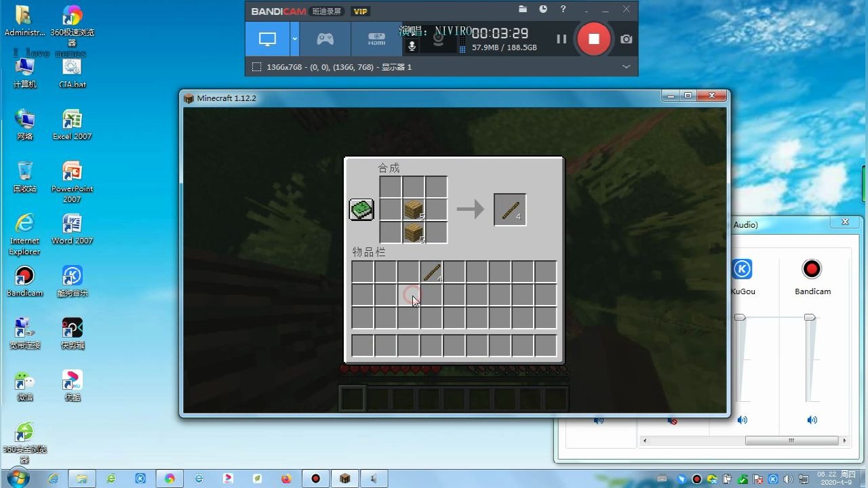Select the sticks stack in inventory

coord(432,272)
